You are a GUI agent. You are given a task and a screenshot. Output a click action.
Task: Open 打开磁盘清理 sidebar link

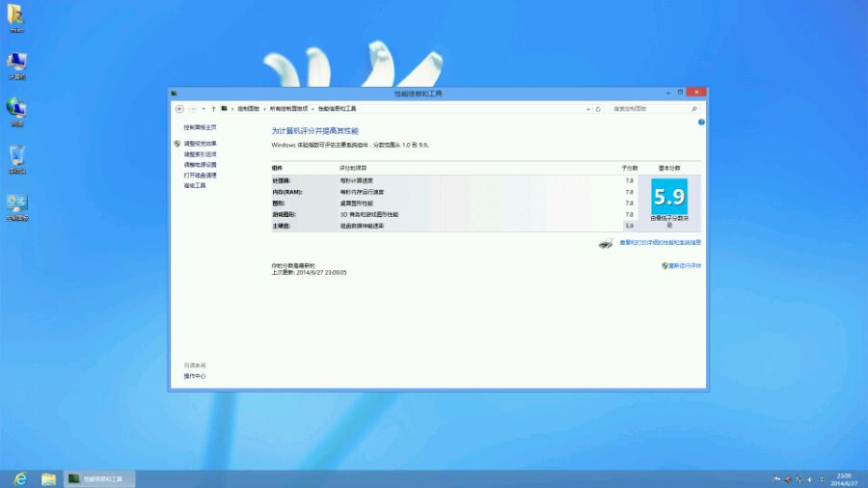[x=200, y=176]
